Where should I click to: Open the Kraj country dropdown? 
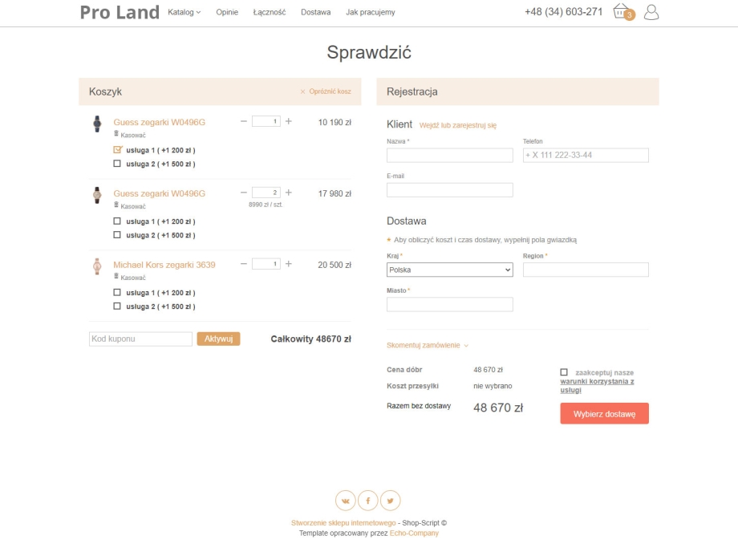(449, 270)
